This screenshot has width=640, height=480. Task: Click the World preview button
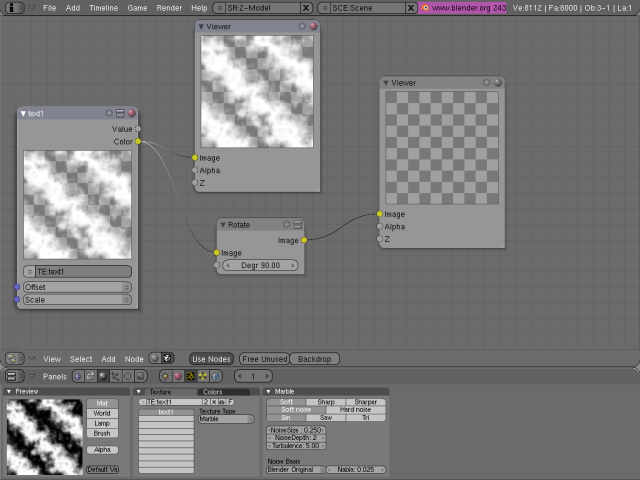click(x=102, y=413)
